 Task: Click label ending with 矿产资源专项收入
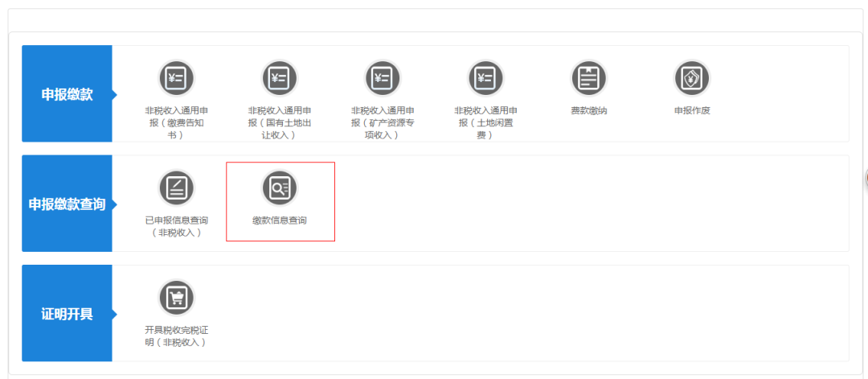(x=383, y=122)
